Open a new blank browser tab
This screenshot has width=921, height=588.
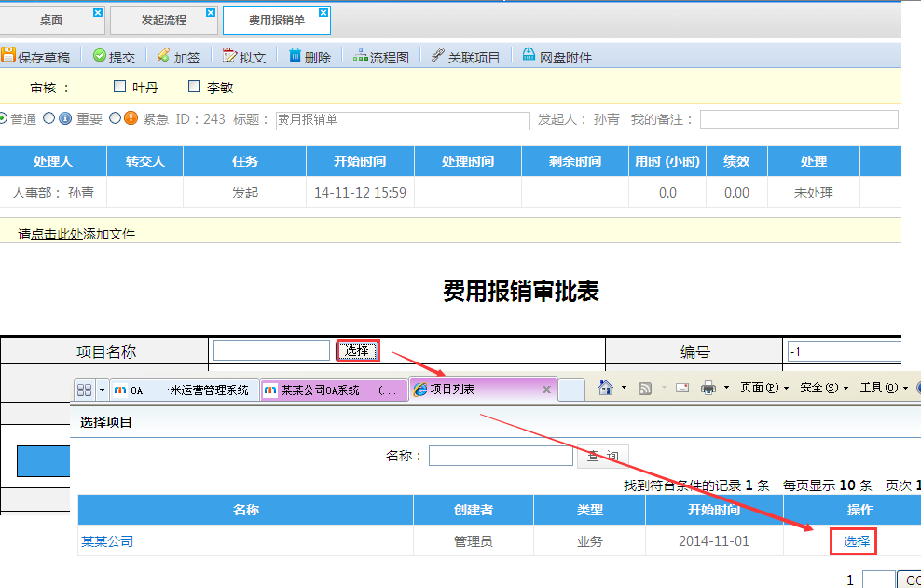pyautogui.click(x=570, y=390)
